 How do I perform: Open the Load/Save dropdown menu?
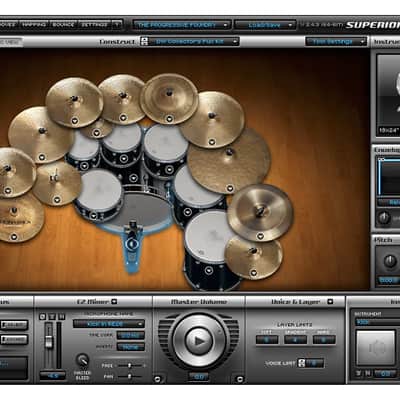265,25
